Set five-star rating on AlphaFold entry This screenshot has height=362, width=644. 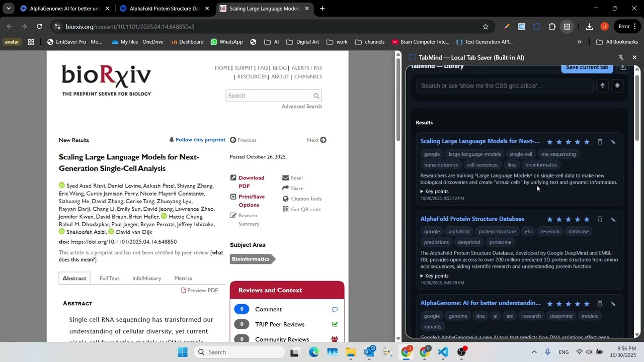tap(587, 219)
